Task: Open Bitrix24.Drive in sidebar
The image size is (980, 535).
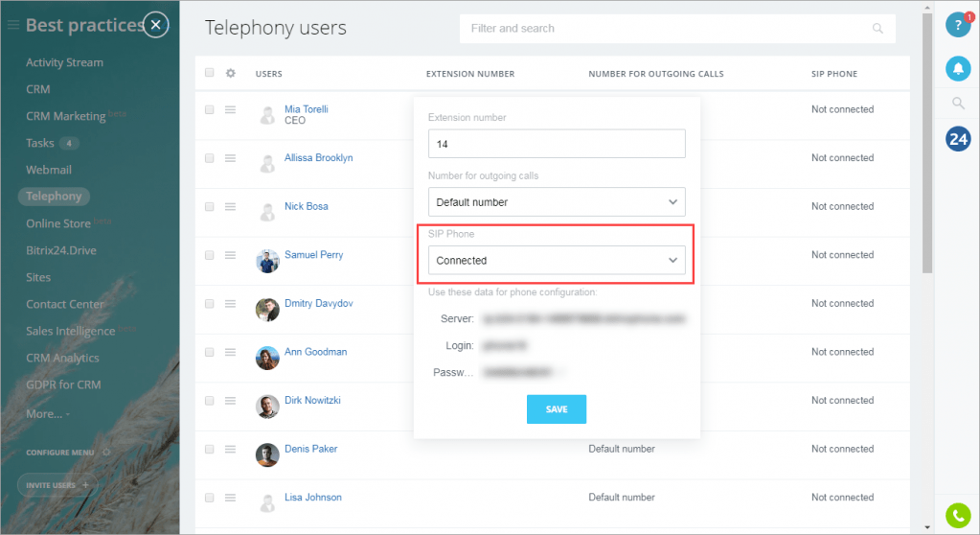Action: [60, 251]
